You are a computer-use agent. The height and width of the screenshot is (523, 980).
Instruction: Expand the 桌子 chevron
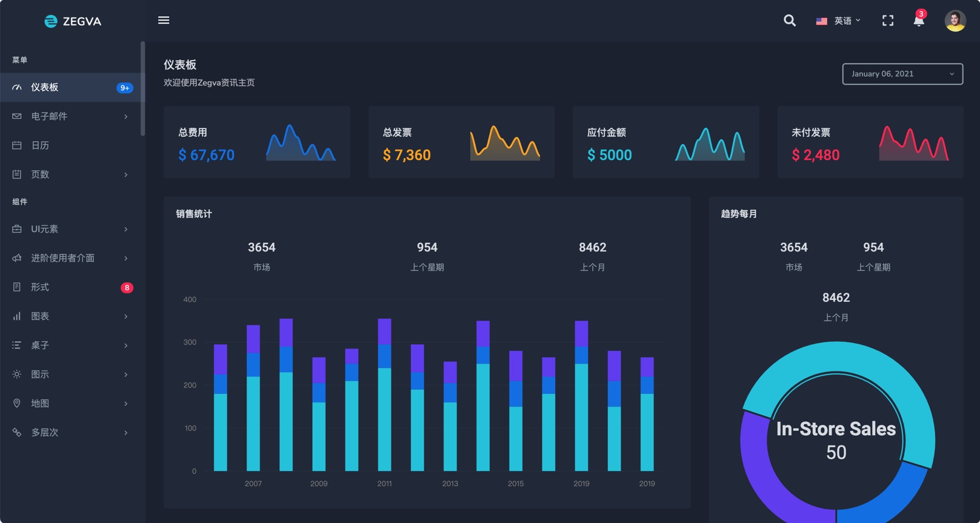(126, 345)
